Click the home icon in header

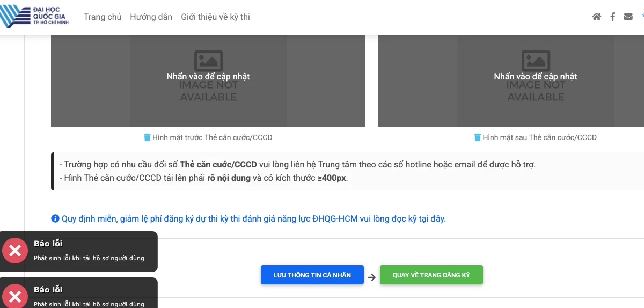[596, 17]
